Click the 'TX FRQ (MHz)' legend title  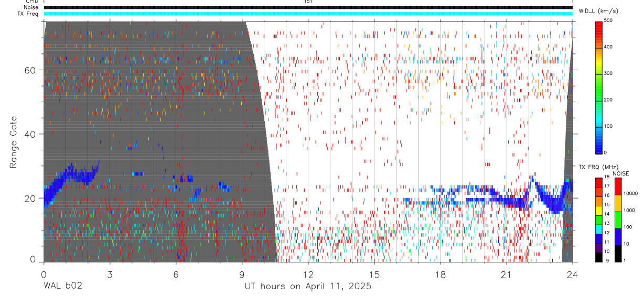tap(597, 167)
